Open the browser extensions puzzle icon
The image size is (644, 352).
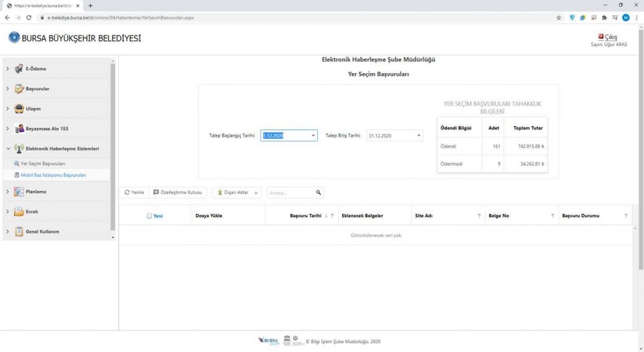(604, 17)
